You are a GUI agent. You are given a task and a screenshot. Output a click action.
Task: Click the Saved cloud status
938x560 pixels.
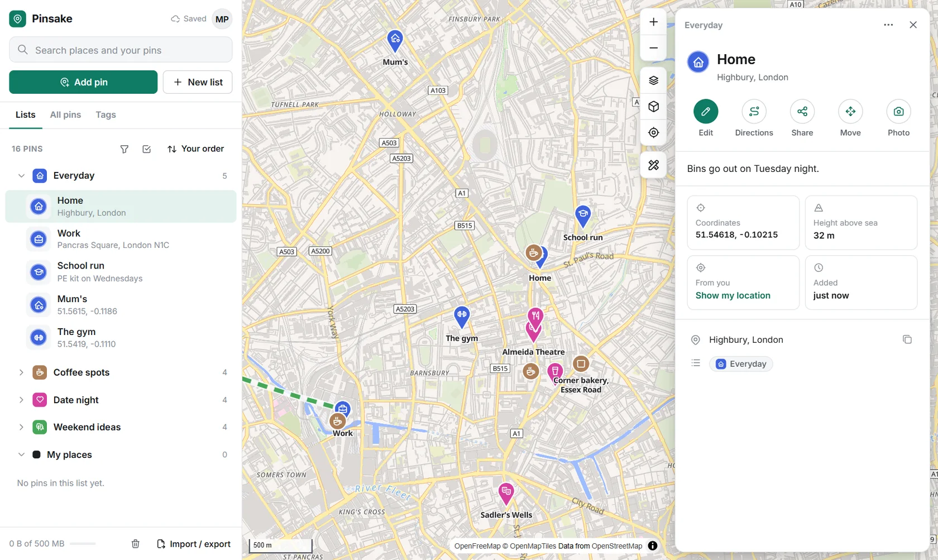point(188,19)
